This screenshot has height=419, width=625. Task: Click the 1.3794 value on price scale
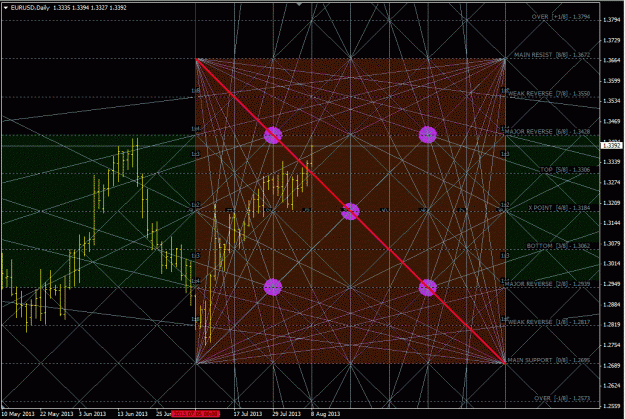click(612, 20)
